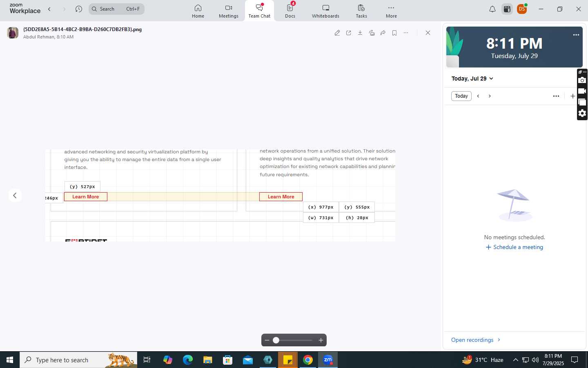Toggle the calendar panel icon beside the bell
This screenshot has height=368, width=588.
click(507, 9)
